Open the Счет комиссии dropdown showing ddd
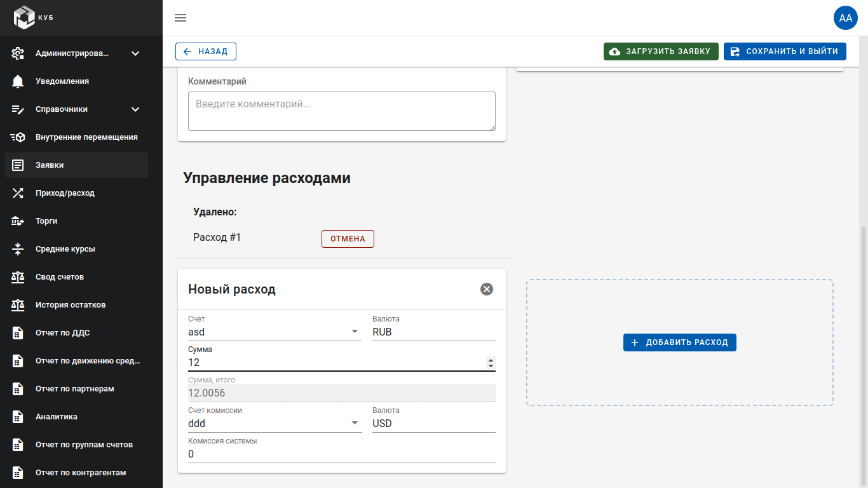 click(x=275, y=423)
